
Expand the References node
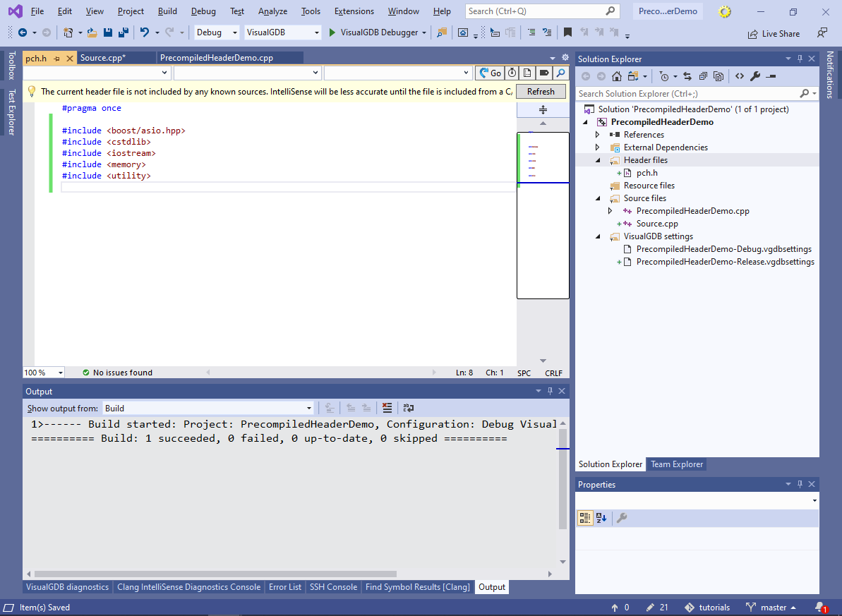598,135
